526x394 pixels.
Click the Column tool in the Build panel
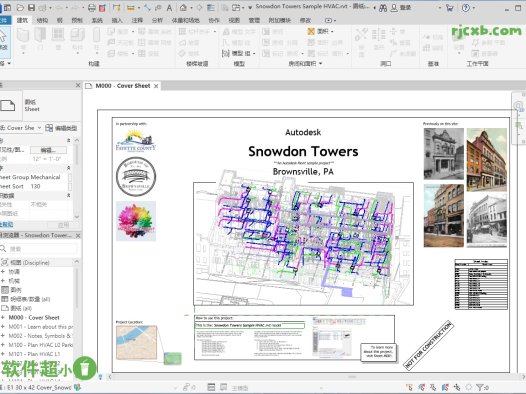(x=96, y=40)
